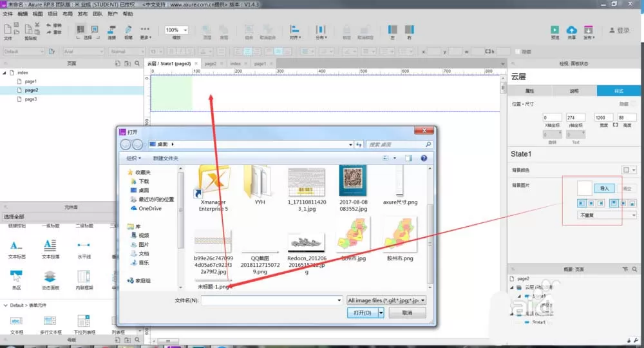Image resolution: width=644 pixels, height=348 pixels.
Task: Open the 100% zoom dropdown
Action: [176, 30]
